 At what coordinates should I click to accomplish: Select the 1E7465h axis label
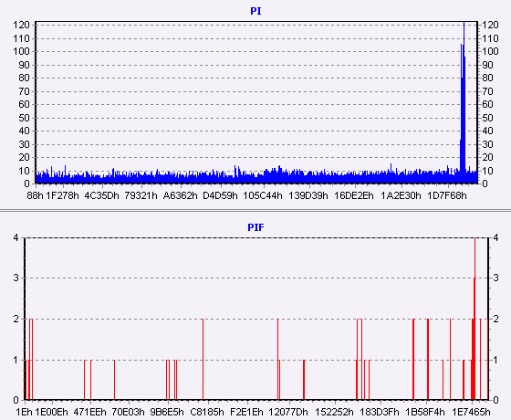coord(470,412)
